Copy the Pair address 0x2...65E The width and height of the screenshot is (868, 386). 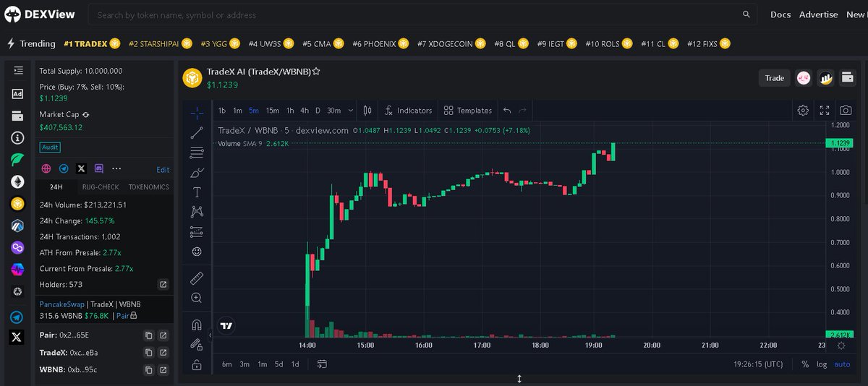point(148,335)
